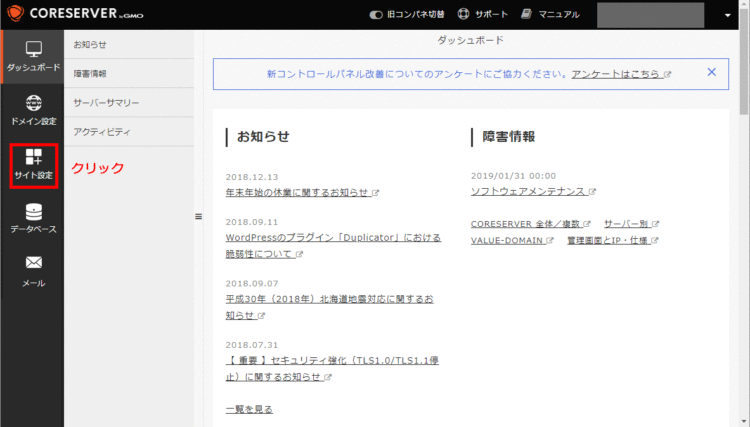
Task: Select アクティビティ in the submenu
Action: 102,132
